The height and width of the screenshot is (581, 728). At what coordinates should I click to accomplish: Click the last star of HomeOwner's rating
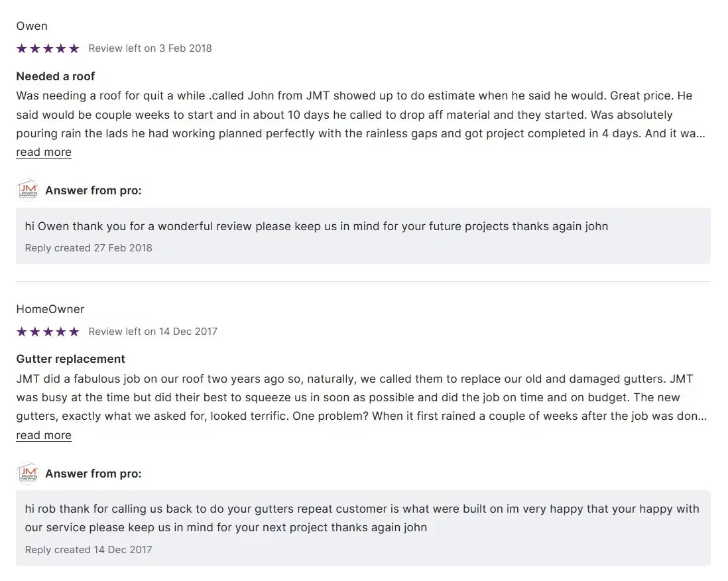pyautogui.click(x=74, y=332)
